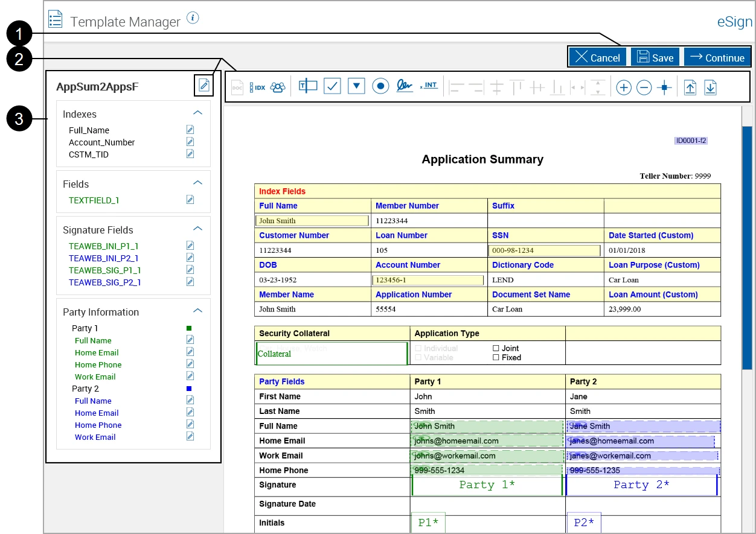Click the zoom in plus icon

(624, 88)
